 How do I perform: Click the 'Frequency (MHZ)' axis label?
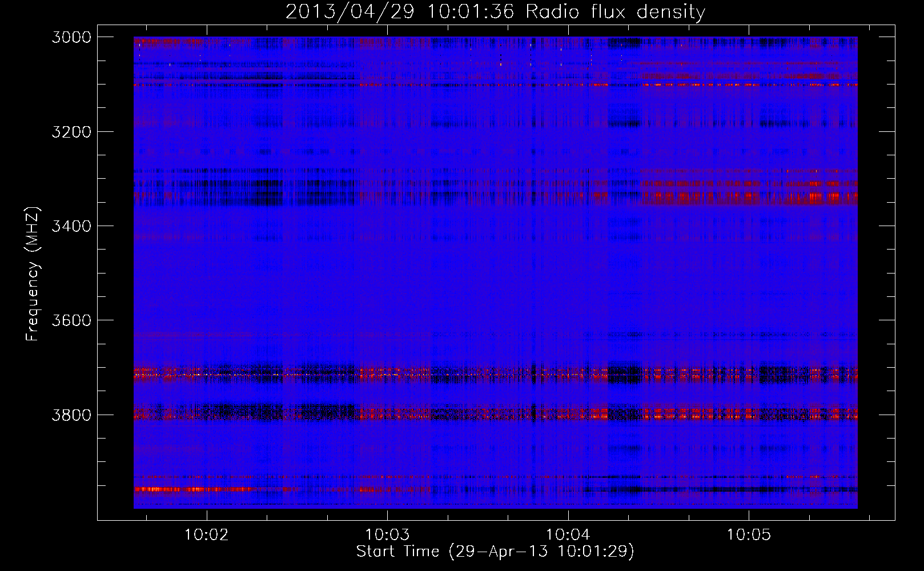click(x=32, y=274)
